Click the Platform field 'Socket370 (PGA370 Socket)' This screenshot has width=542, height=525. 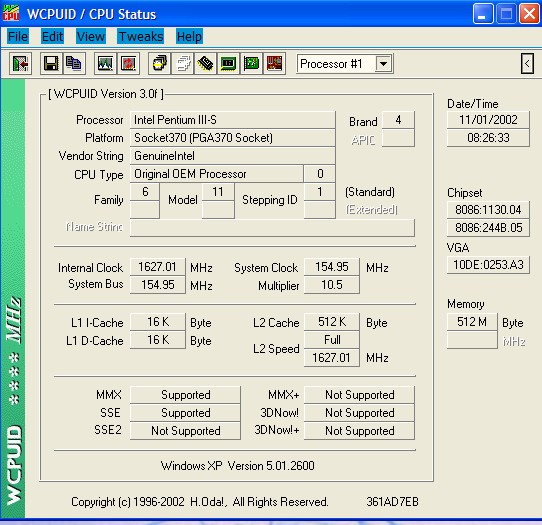point(232,138)
